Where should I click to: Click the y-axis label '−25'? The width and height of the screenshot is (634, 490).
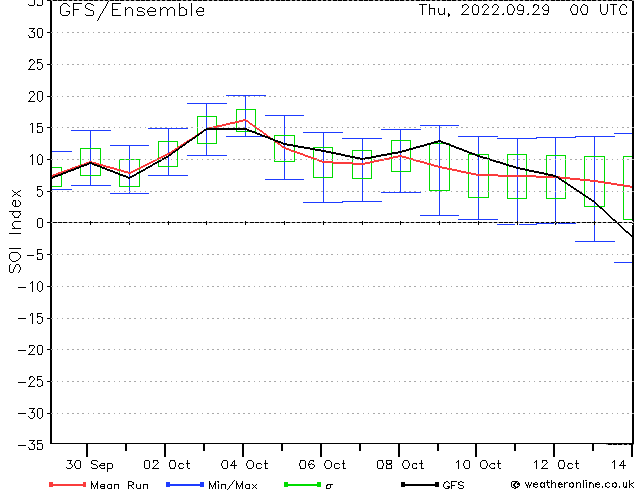click(x=31, y=381)
